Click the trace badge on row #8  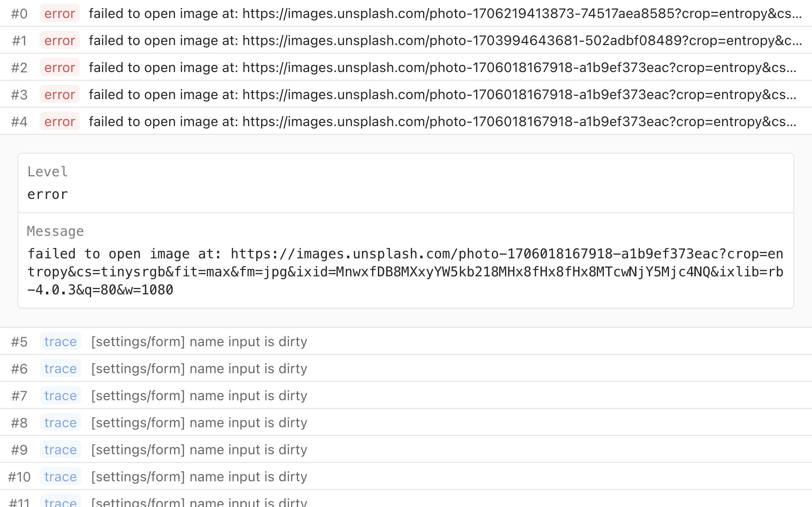[60, 423]
